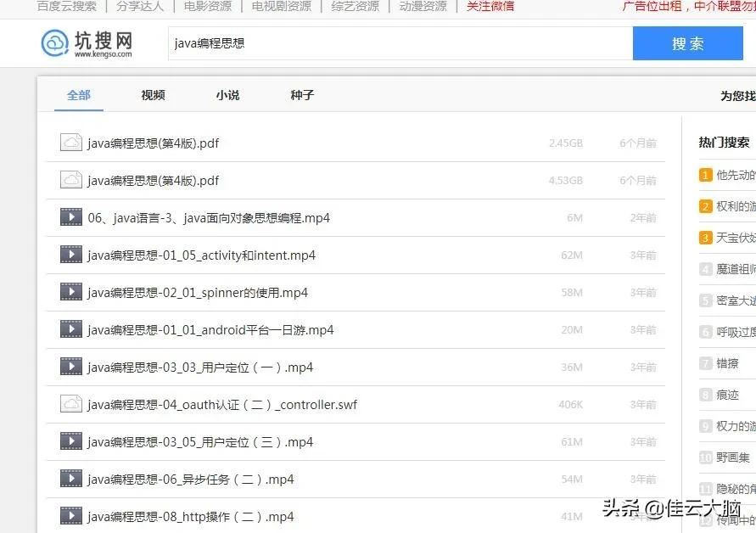Click the video icon beside spinner的使用.mp4
Screen dimensions: 756x533
(70, 292)
